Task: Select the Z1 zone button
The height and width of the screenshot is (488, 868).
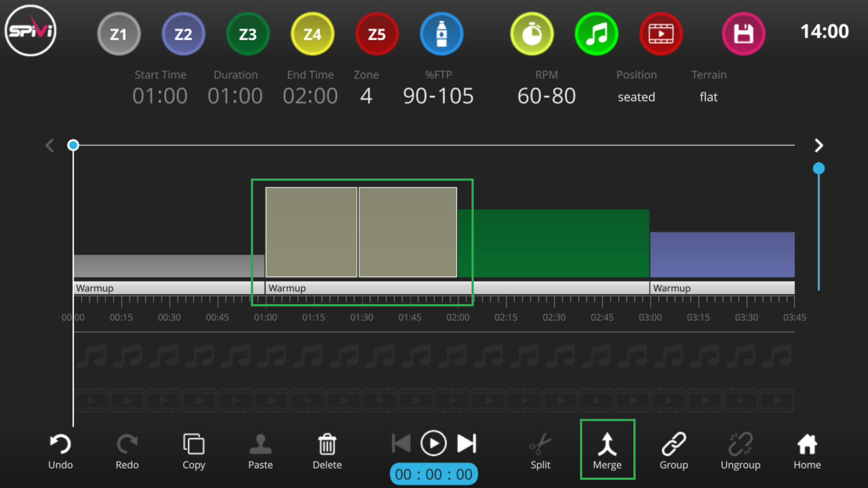Action: [118, 34]
